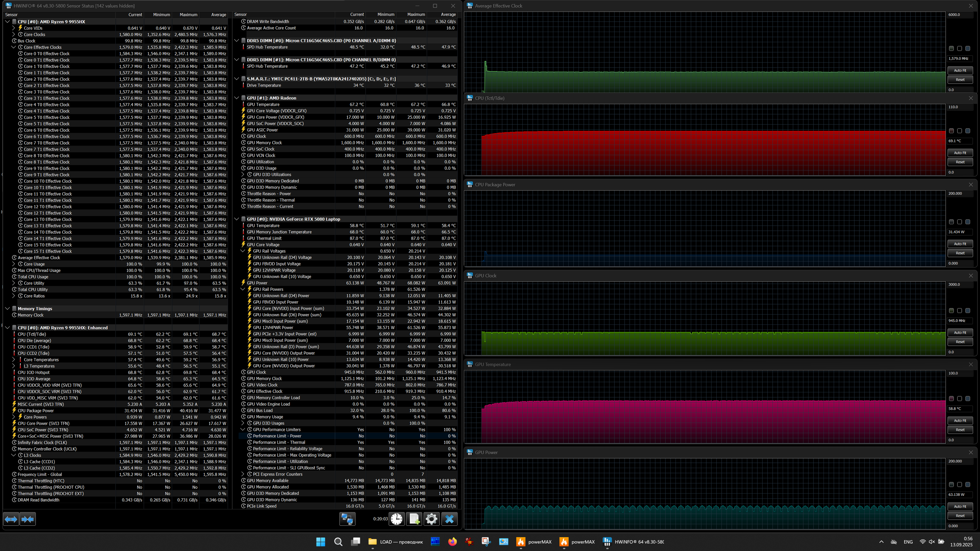Click the clock reset-timer icon
Screen dimensions: 980x551
coord(397,519)
